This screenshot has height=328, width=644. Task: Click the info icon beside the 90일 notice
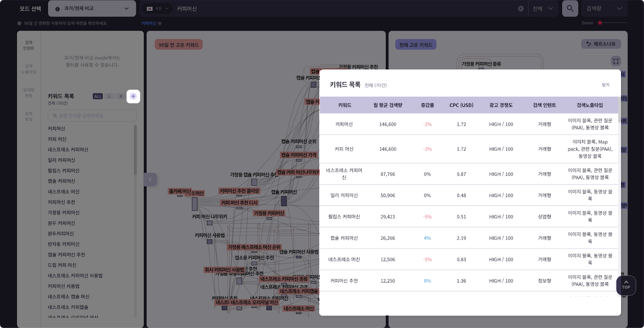19,23
